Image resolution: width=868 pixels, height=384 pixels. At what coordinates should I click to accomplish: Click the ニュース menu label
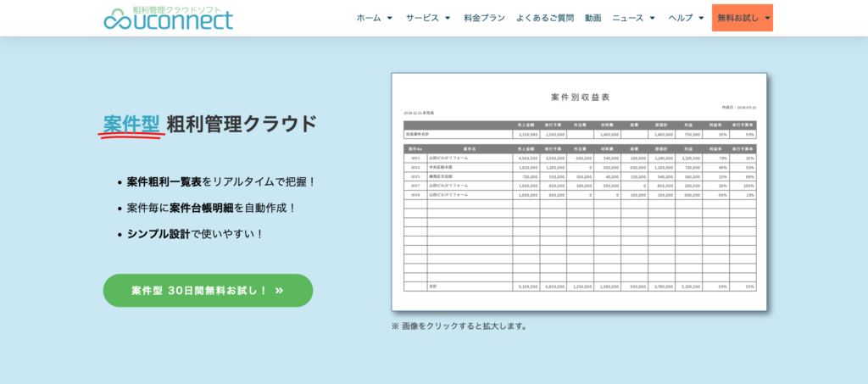[x=627, y=18]
